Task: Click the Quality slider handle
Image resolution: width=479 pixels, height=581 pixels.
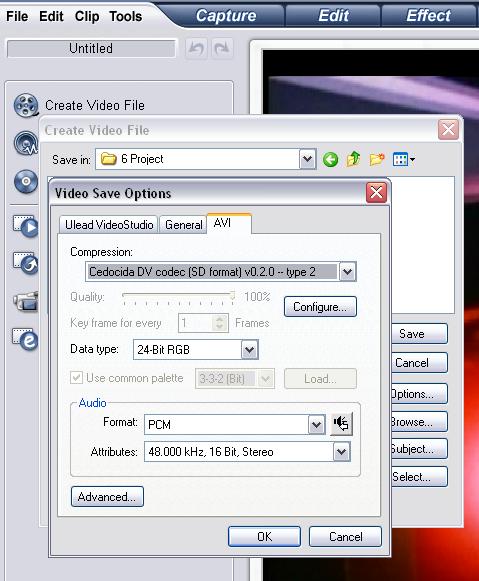Action: coord(232,295)
